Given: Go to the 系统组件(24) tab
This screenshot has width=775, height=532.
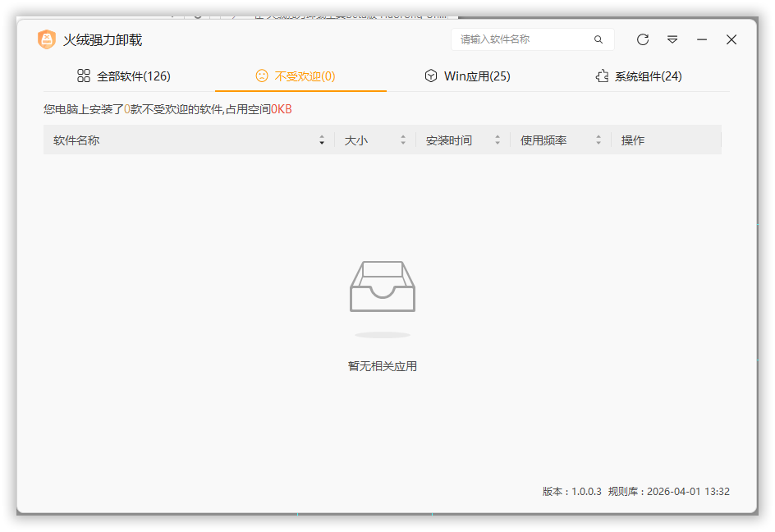Looking at the screenshot, I should click(648, 76).
